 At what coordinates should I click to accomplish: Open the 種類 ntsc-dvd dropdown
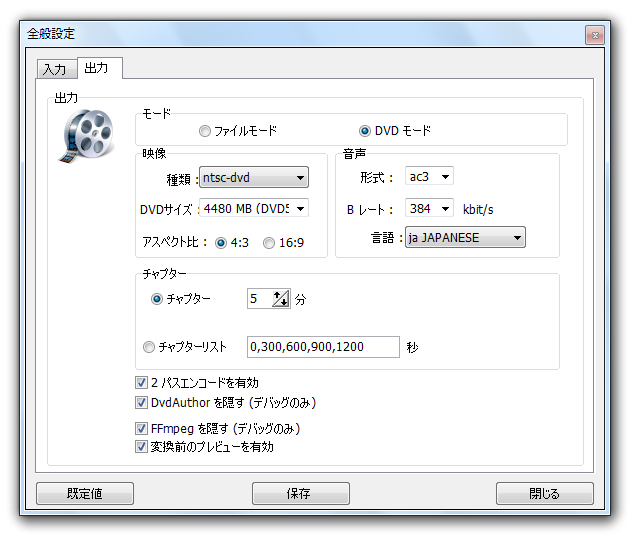254,177
